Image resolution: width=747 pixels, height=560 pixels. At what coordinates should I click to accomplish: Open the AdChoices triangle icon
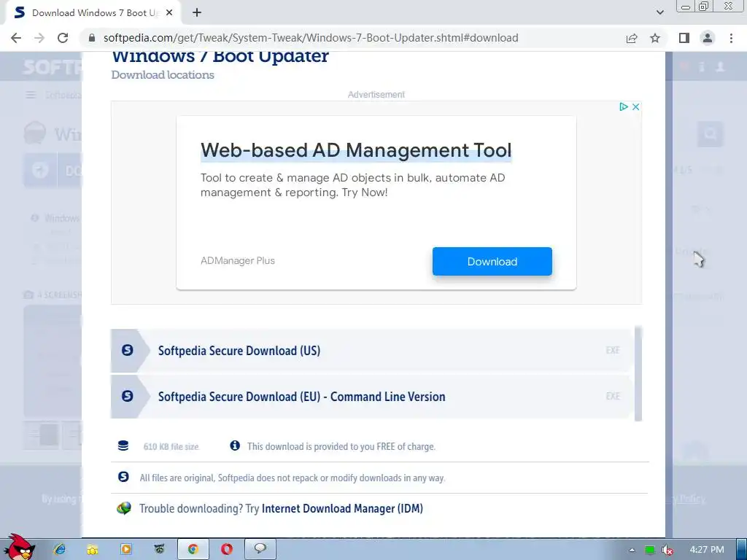click(x=623, y=106)
